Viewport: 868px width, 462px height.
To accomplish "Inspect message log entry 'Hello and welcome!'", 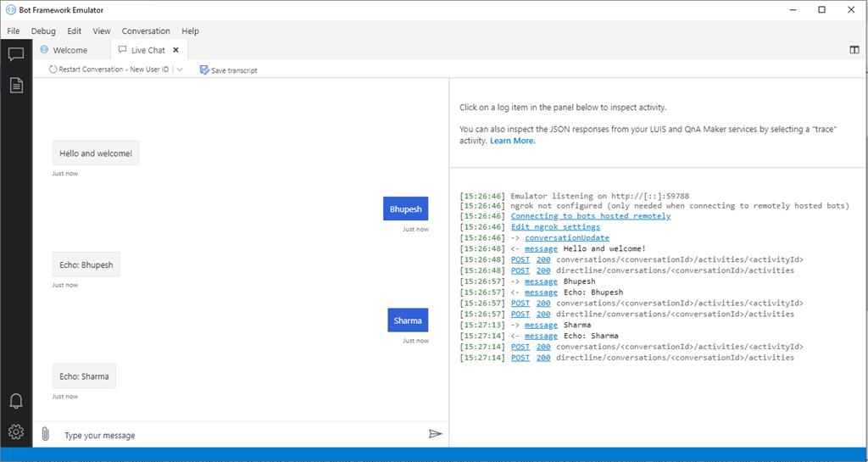I will point(541,248).
